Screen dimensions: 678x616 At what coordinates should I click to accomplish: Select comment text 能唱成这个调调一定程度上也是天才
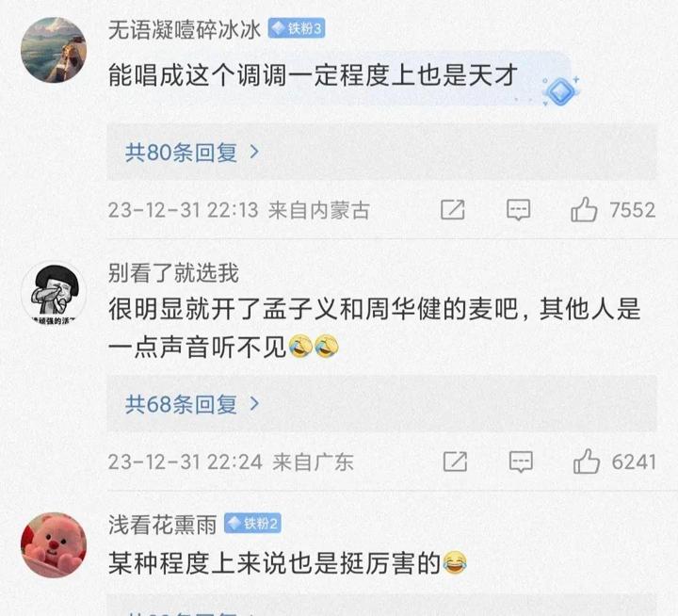tap(313, 75)
